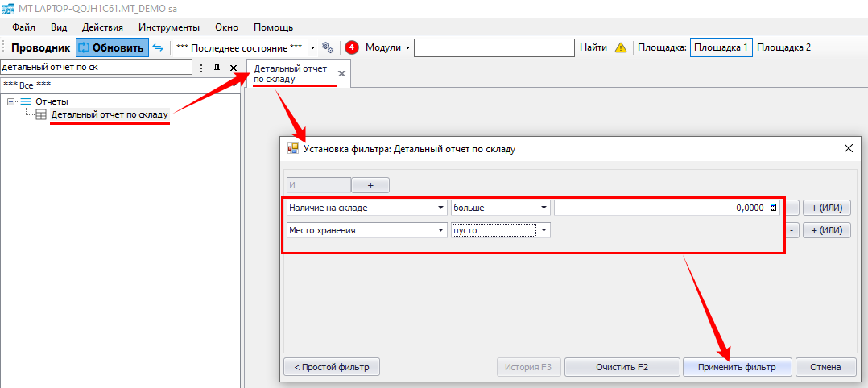Open the Модули dropdown
The height and width of the screenshot is (388, 868).
click(387, 47)
